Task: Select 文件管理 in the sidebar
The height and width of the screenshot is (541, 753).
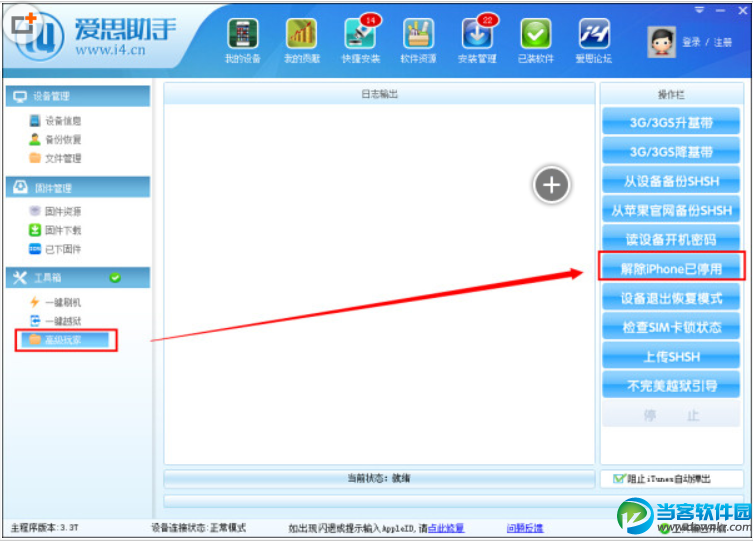Action: (x=55, y=158)
